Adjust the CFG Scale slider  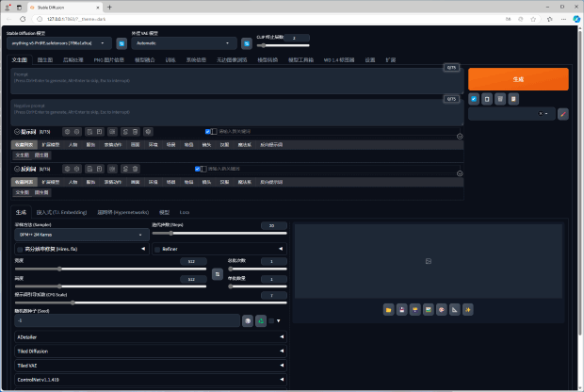coord(151,302)
